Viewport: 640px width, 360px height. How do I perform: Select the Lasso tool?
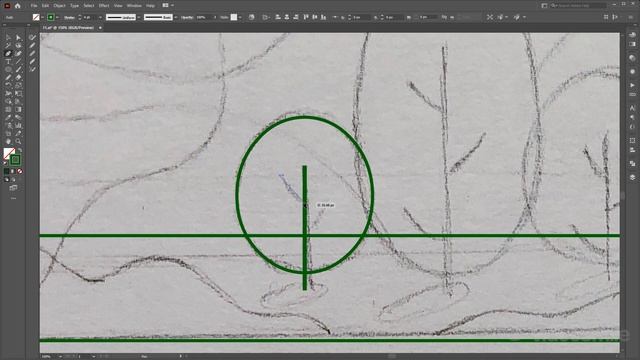pyautogui.click(x=18, y=45)
